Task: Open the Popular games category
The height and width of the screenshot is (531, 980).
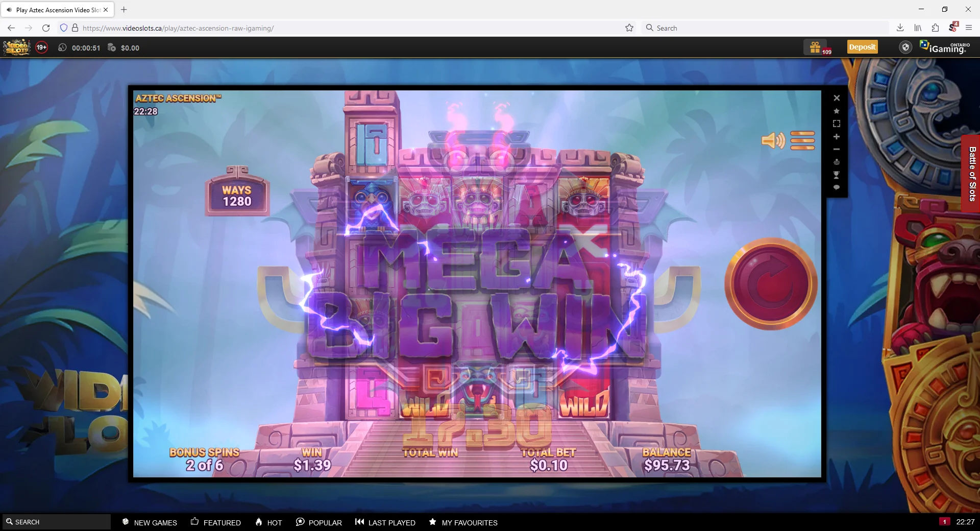Action: pyautogui.click(x=319, y=522)
